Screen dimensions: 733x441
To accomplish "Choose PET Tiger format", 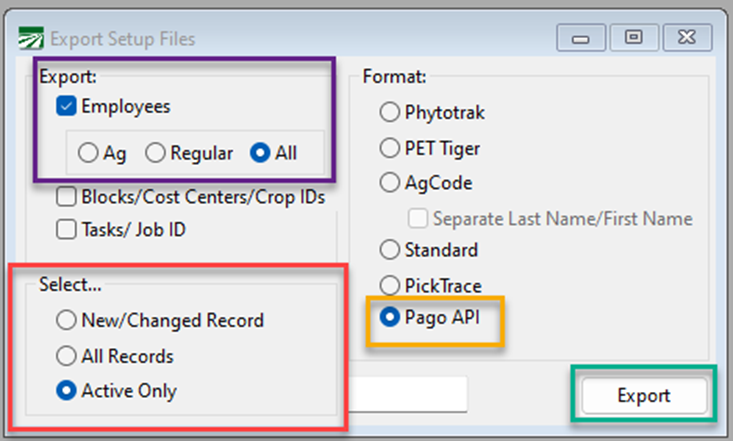I will 389,148.
